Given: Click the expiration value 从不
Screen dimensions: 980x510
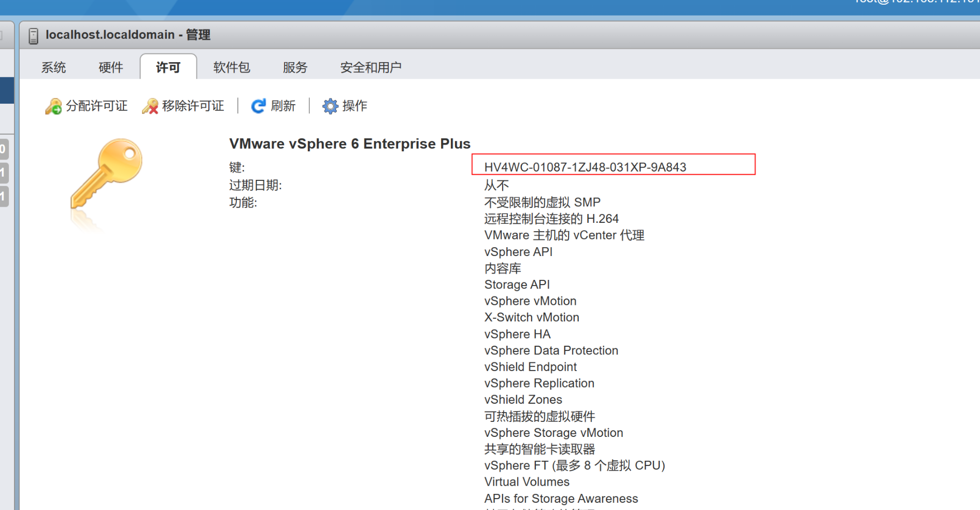Looking at the screenshot, I should (x=496, y=185).
